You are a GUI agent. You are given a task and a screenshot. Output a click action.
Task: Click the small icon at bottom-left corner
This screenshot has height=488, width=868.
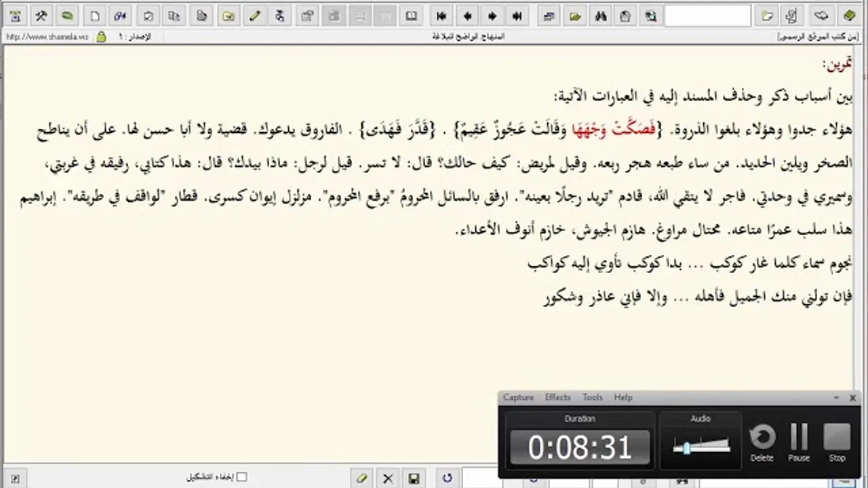15,479
